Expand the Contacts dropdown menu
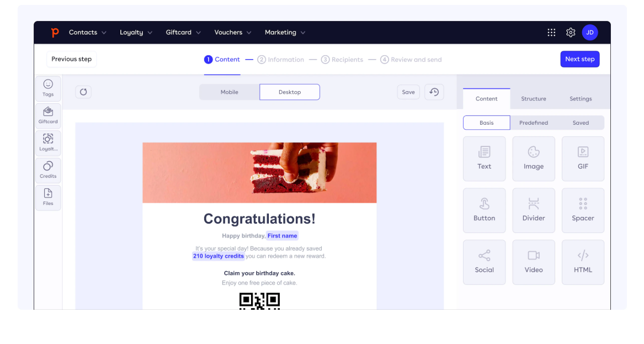644x344 pixels. pos(88,33)
